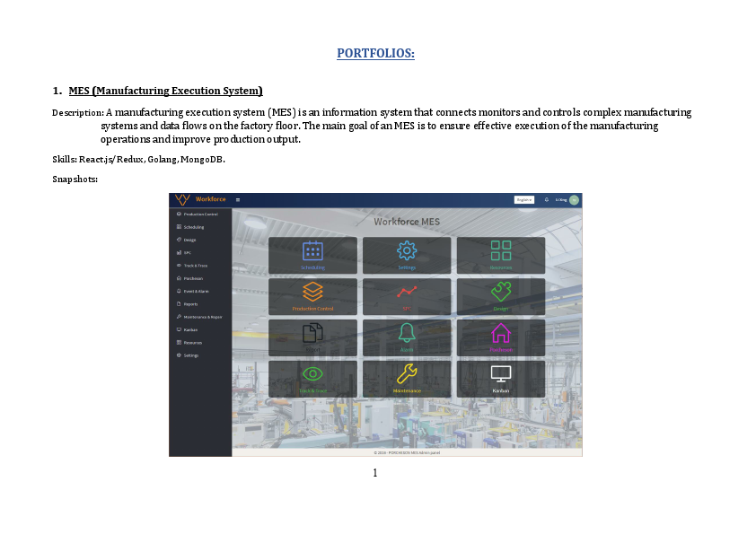Open the pink house tile on the dashboard
This screenshot has height=534, width=756.
tap(501, 337)
